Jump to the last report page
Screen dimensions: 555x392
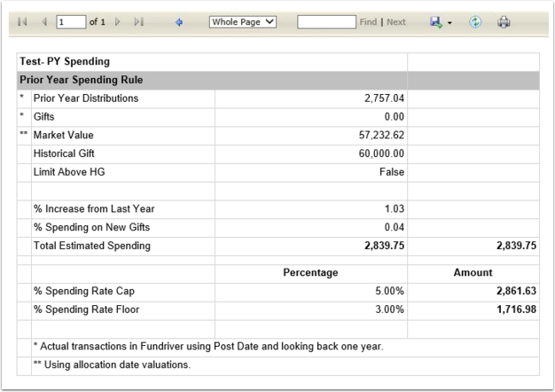tap(139, 22)
